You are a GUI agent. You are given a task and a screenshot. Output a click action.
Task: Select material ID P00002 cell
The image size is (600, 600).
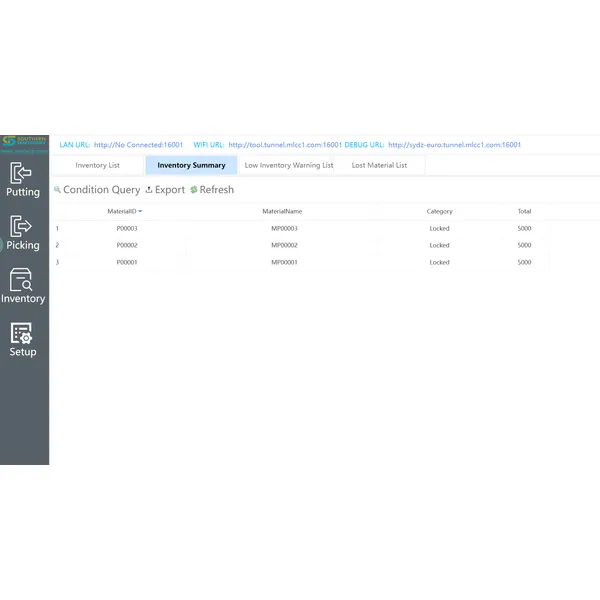pos(127,245)
